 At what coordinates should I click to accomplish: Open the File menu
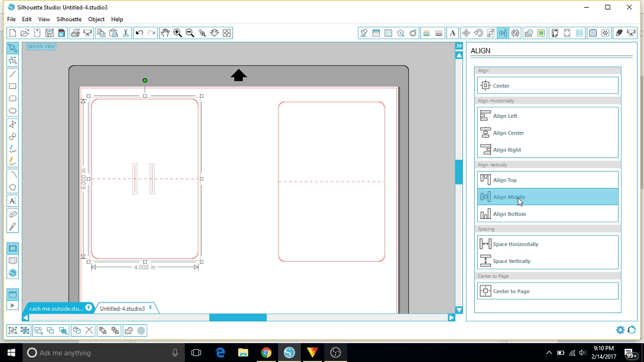[x=12, y=19]
